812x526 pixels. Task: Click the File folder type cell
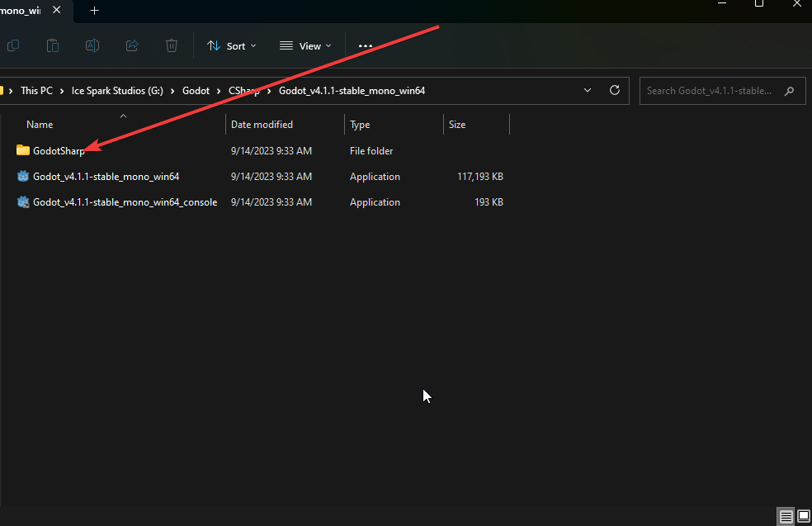[x=371, y=151]
